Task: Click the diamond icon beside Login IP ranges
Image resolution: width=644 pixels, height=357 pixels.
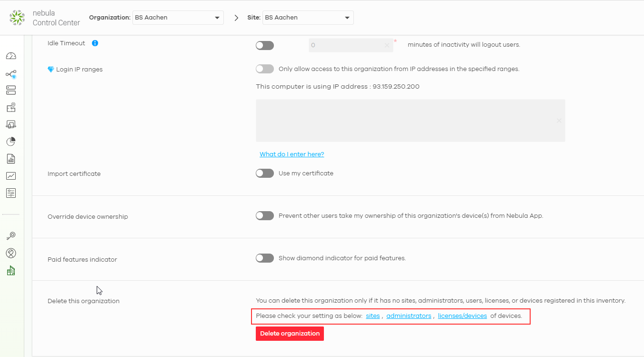Action: click(51, 69)
